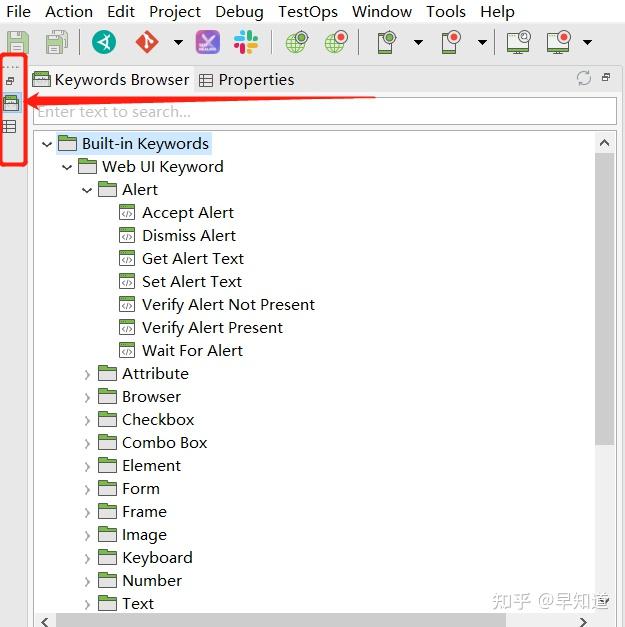Expand the Frame folder
The height and width of the screenshot is (627, 625).
pos(87,512)
